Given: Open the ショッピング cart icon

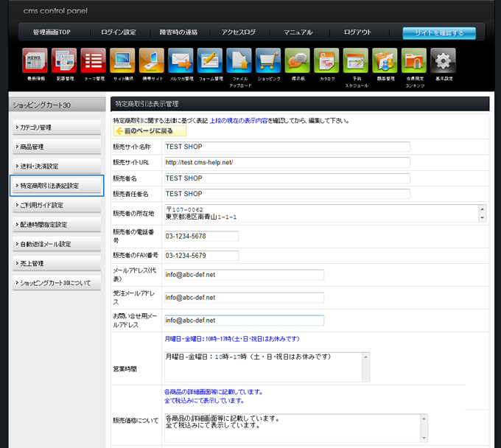Looking at the screenshot, I should 268,60.
